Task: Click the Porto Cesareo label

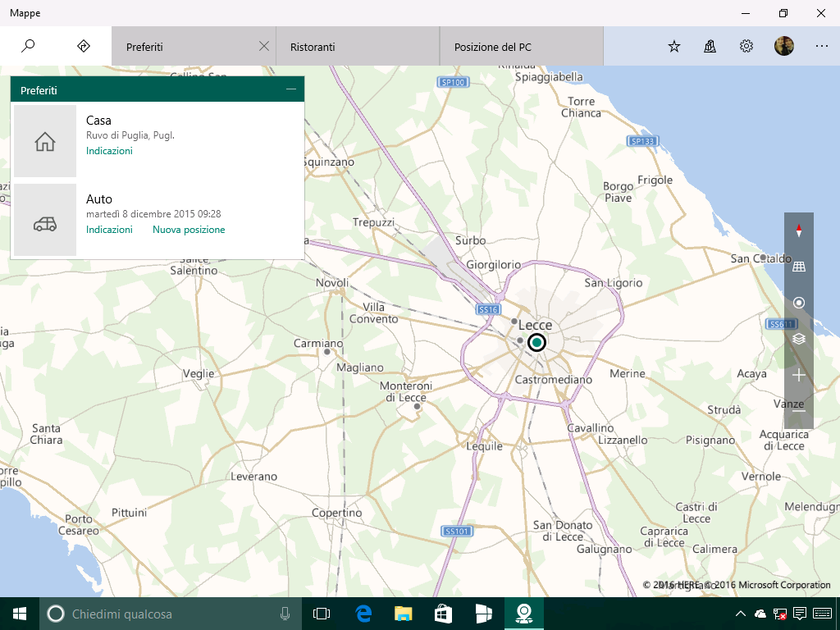Action: (x=79, y=525)
